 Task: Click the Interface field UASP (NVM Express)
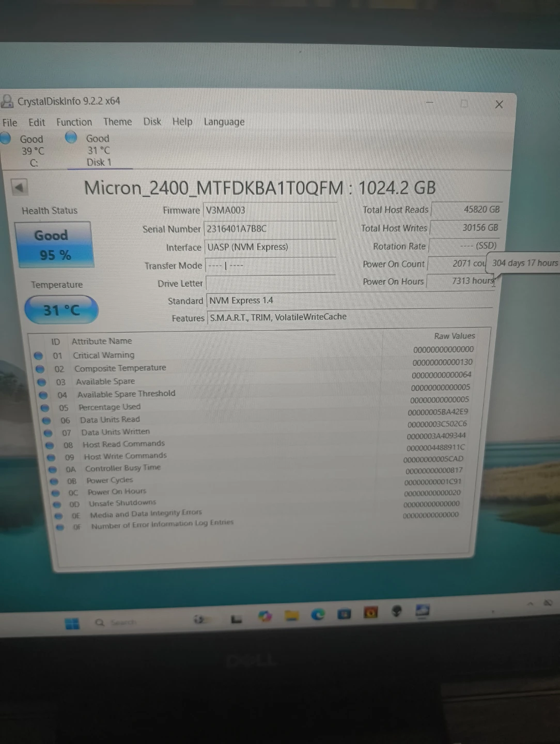pyautogui.click(x=270, y=247)
